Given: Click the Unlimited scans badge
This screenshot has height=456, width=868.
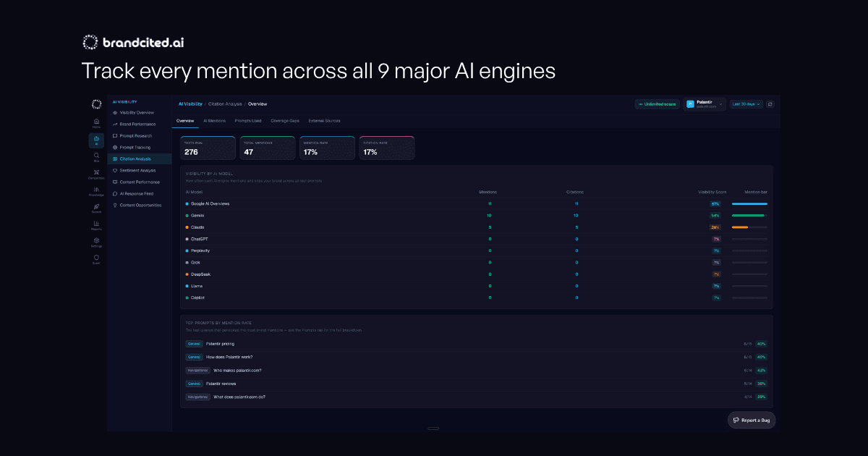Looking at the screenshot, I should click(658, 104).
